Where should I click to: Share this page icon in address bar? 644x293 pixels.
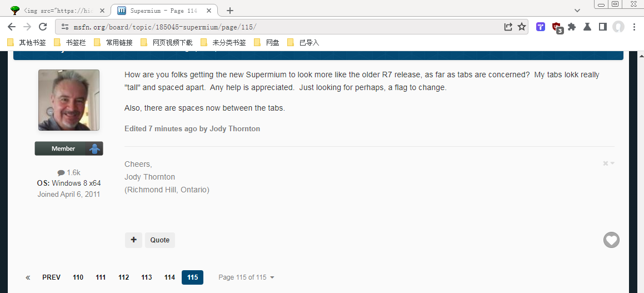[508, 27]
